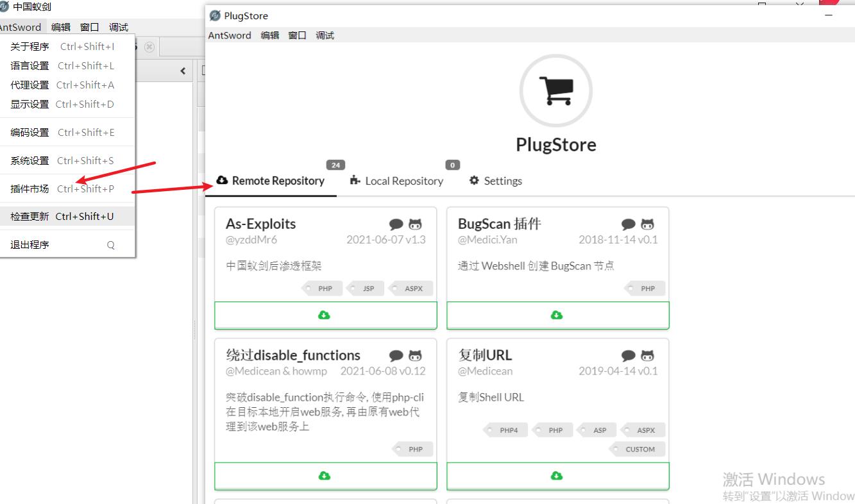Select 显示设置 menu entry
855x504 pixels.
(x=67, y=104)
